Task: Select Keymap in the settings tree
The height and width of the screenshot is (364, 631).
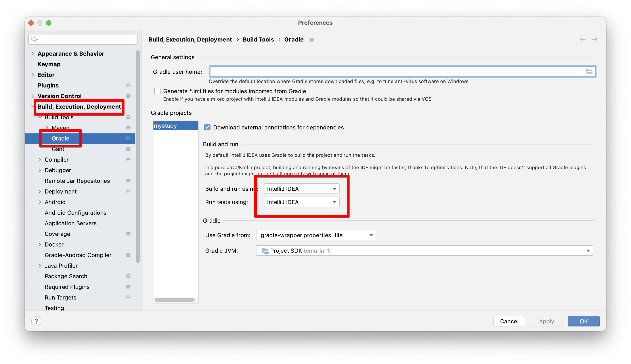Action: click(x=49, y=64)
